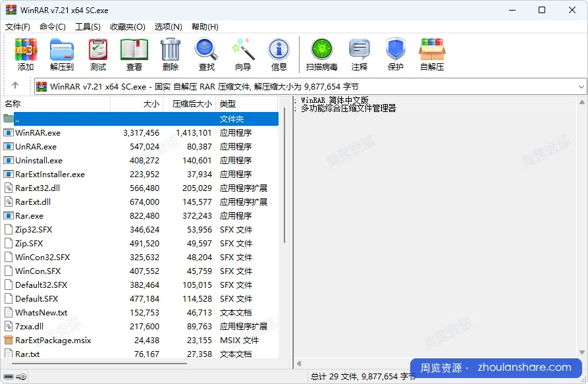This screenshot has width=588, height=384.
Task: Select the RarExt.dll file name
Action: click(33, 202)
